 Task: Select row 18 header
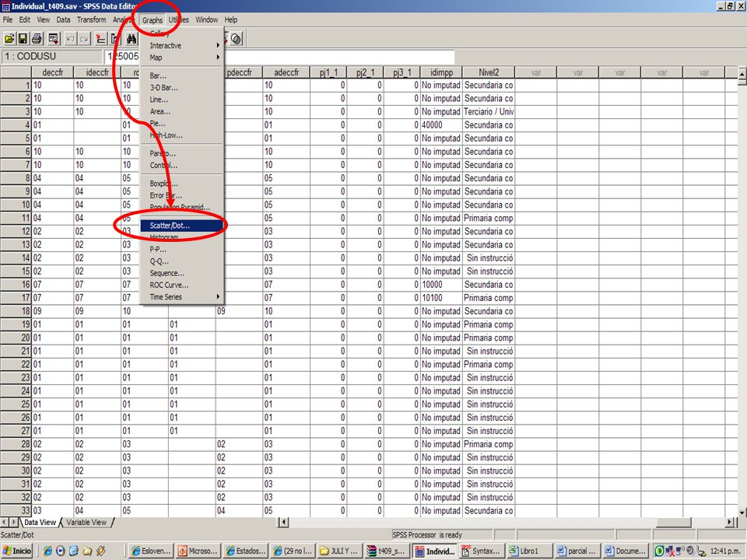coord(16,311)
